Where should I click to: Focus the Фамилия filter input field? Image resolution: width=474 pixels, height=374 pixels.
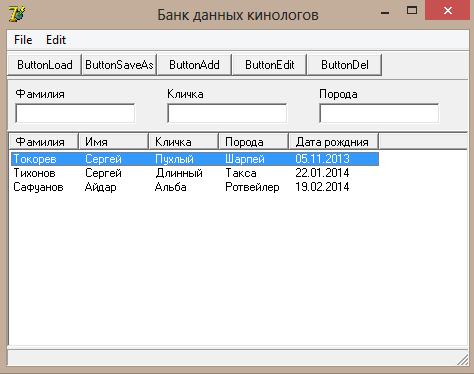tap(75, 113)
